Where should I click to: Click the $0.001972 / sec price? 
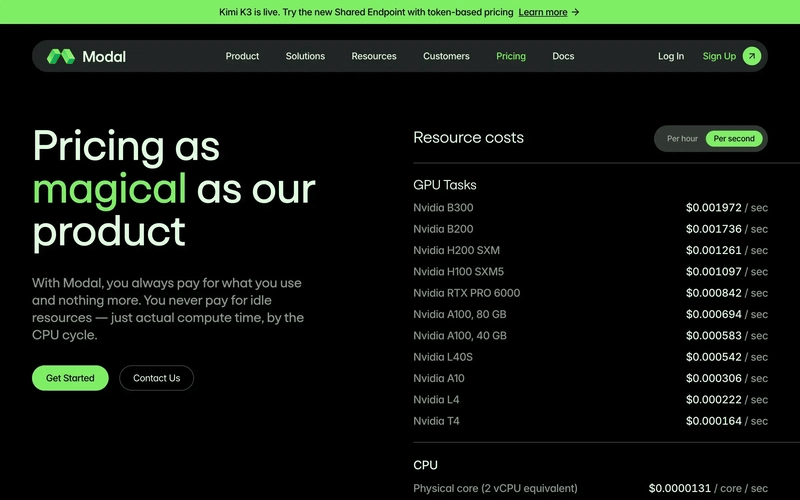(x=727, y=208)
